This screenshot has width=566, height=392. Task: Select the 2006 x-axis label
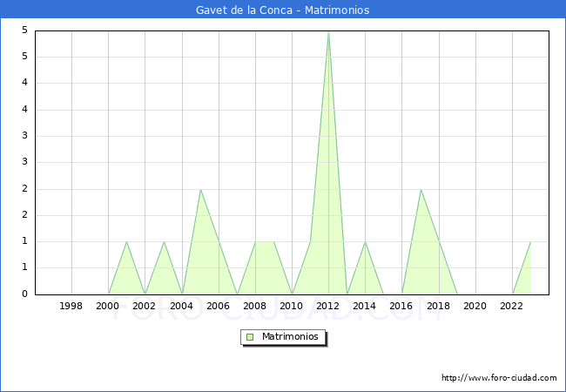point(218,306)
